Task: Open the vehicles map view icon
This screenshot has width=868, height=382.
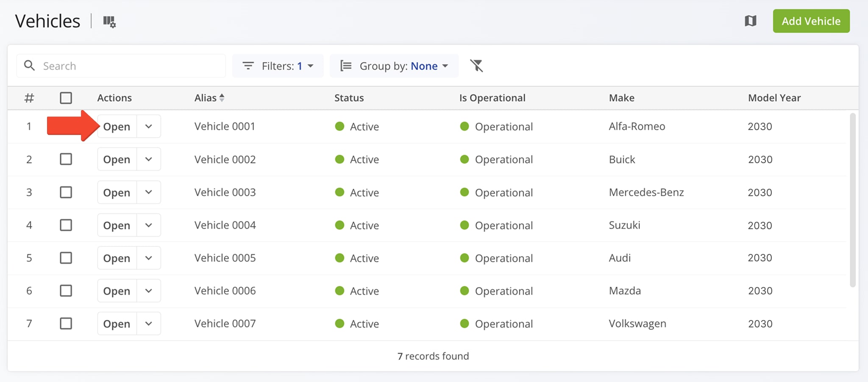Action: (x=751, y=21)
